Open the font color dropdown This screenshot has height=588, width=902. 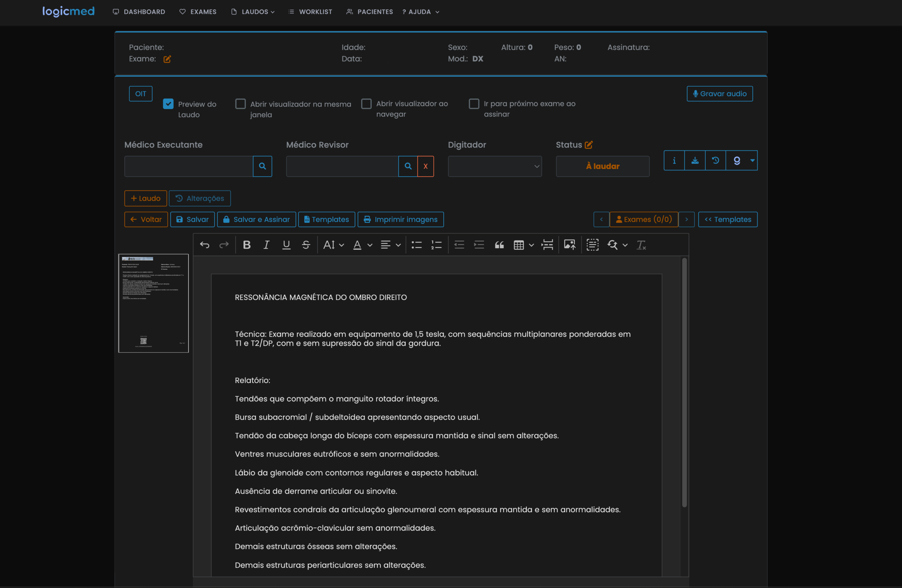363,245
